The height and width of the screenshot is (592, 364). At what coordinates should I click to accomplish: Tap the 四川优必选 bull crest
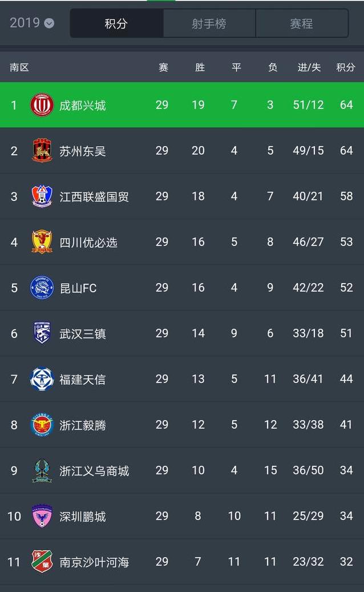click(42, 241)
